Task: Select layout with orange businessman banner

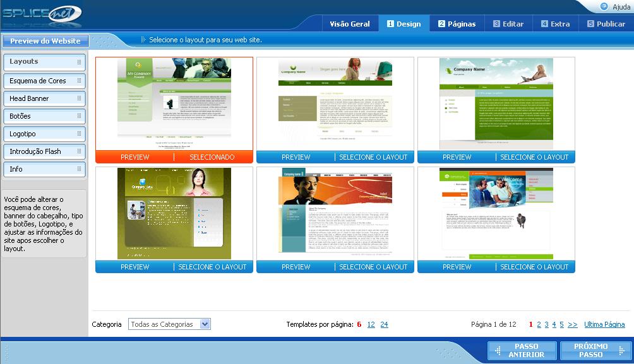Action: click(373, 267)
